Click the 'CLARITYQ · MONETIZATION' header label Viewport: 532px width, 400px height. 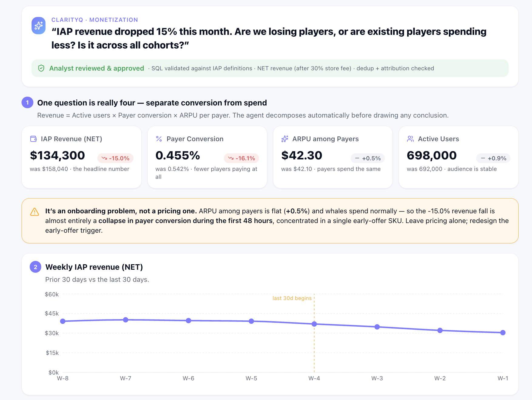(x=95, y=20)
